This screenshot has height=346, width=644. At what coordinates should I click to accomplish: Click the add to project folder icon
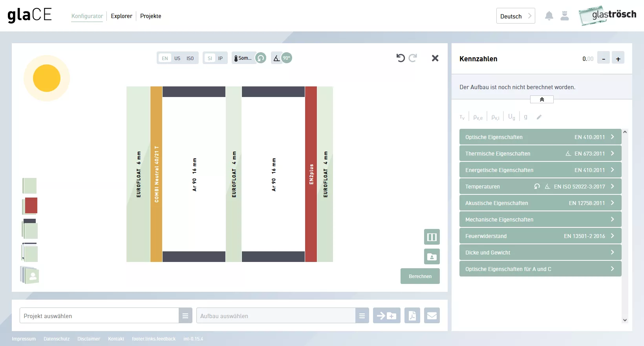point(387,315)
